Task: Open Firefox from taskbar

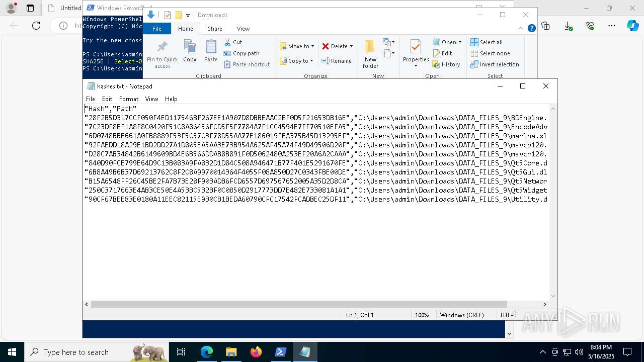Action: tap(256, 352)
